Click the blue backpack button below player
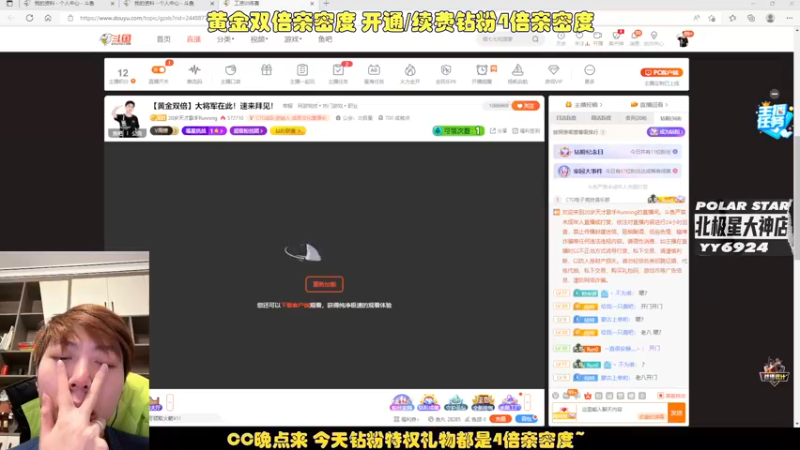Image resolution: width=800 pixels, height=450 pixels. (527, 419)
